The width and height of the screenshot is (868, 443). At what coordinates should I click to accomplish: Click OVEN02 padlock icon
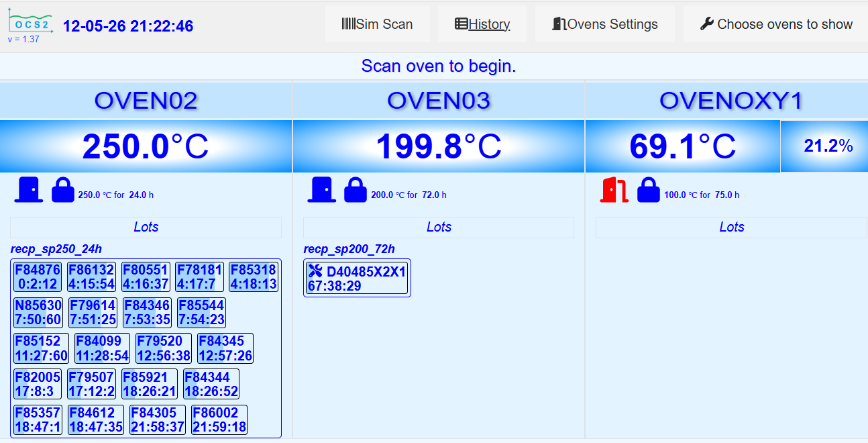(x=63, y=190)
